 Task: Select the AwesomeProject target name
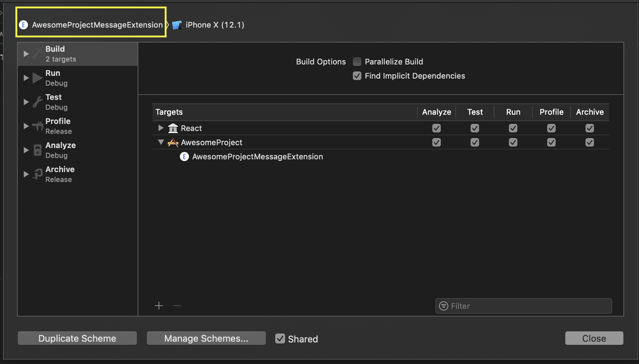[x=212, y=142]
